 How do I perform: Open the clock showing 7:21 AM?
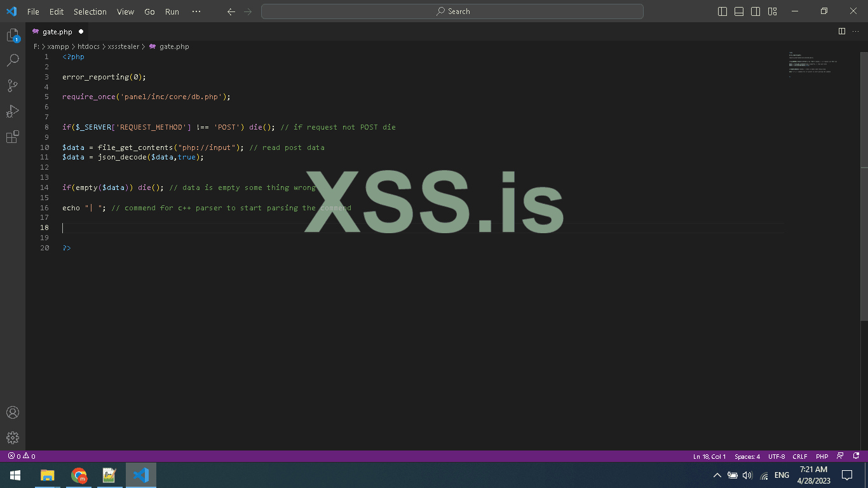[815, 475]
